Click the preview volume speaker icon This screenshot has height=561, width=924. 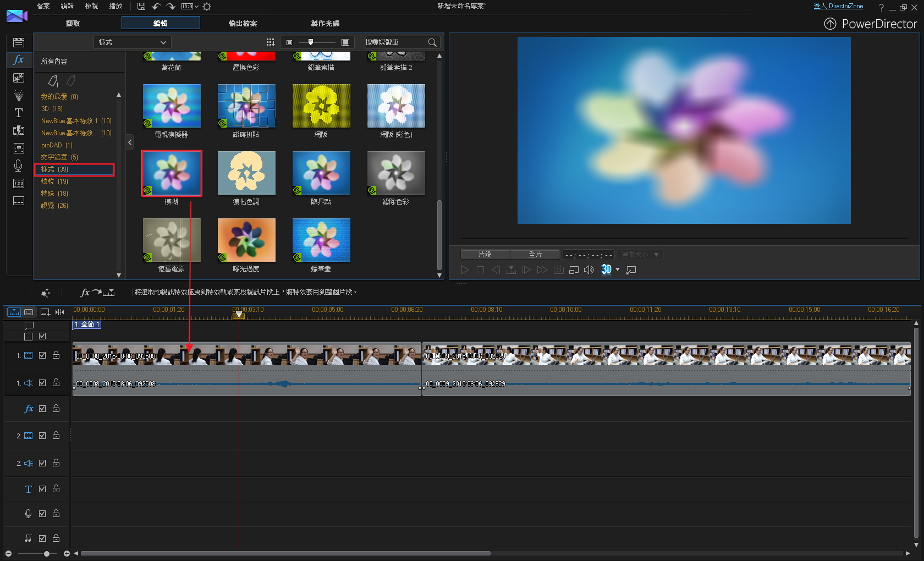point(588,269)
